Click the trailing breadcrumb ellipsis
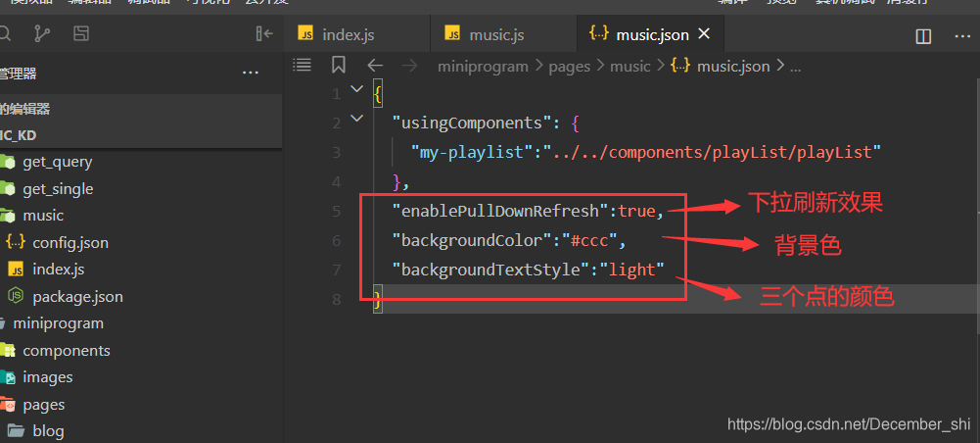 tap(795, 67)
